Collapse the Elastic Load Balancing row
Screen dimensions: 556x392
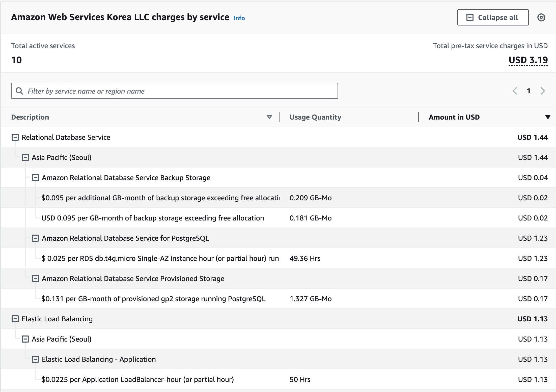pyautogui.click(x=15, y=319)
